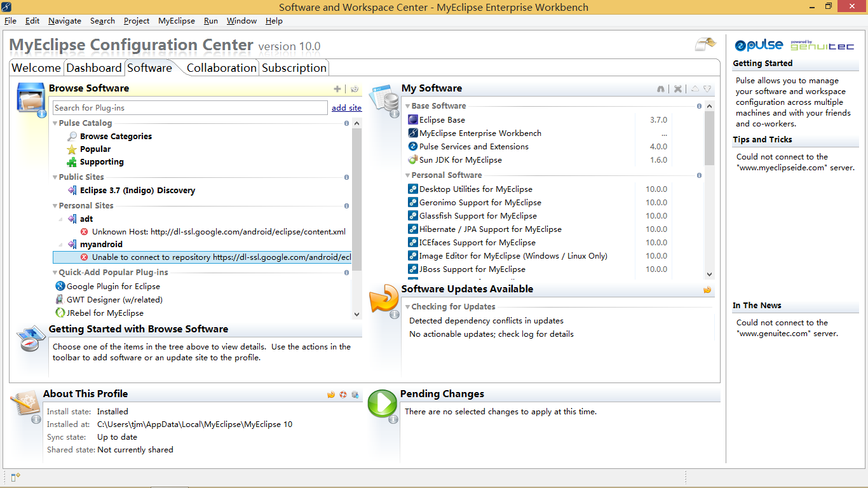Click the My Software database panel icon

[x=384, y=98]
